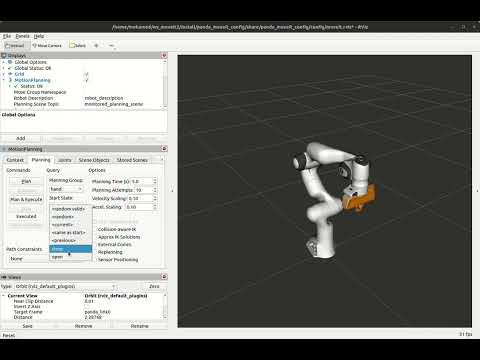Expand the Global Options tree item
The height and width of the screenshot is (360, 480).
click(4, 62)
